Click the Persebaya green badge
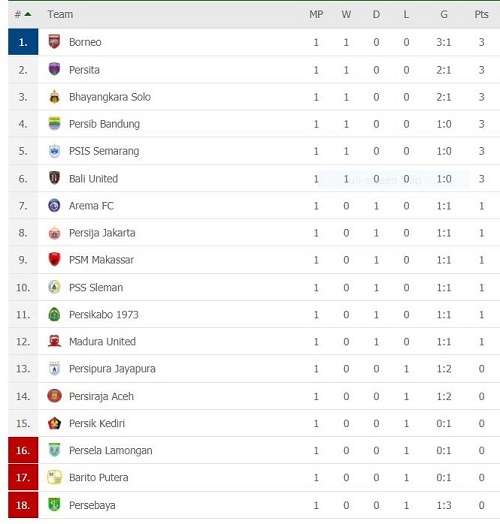This screenshot has height=524, width=500. click(x=54, y=505)
